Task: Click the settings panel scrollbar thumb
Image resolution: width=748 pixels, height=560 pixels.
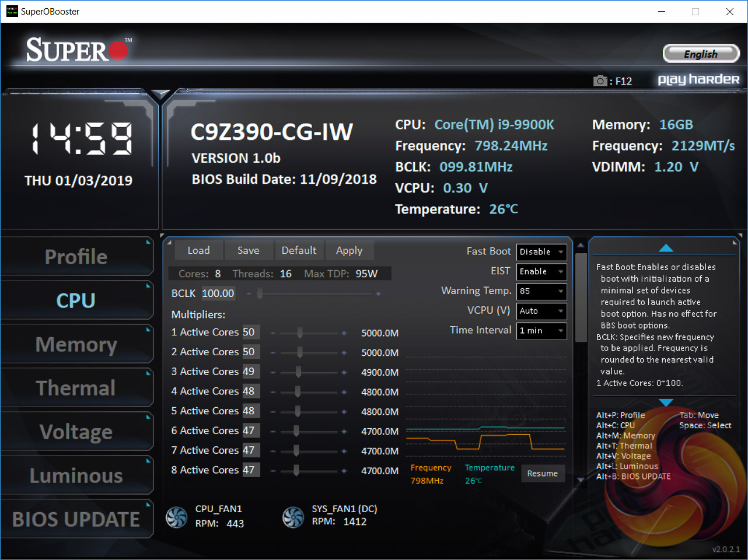Action: click(581, 297)
